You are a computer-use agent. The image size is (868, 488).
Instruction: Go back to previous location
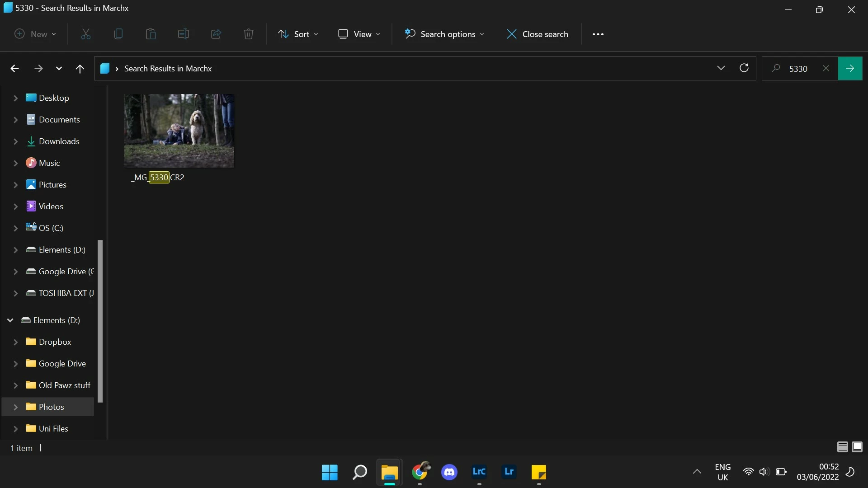click(x=14, y=69)
